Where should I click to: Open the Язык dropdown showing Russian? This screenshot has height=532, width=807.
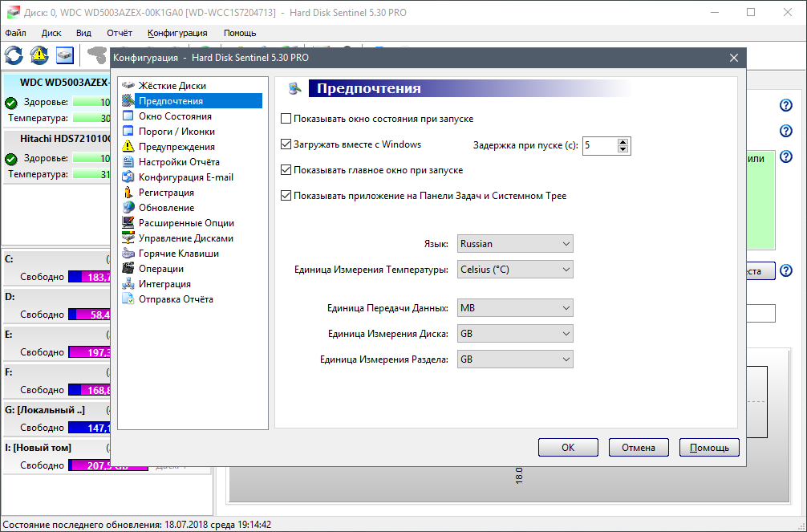coord(515,244)
